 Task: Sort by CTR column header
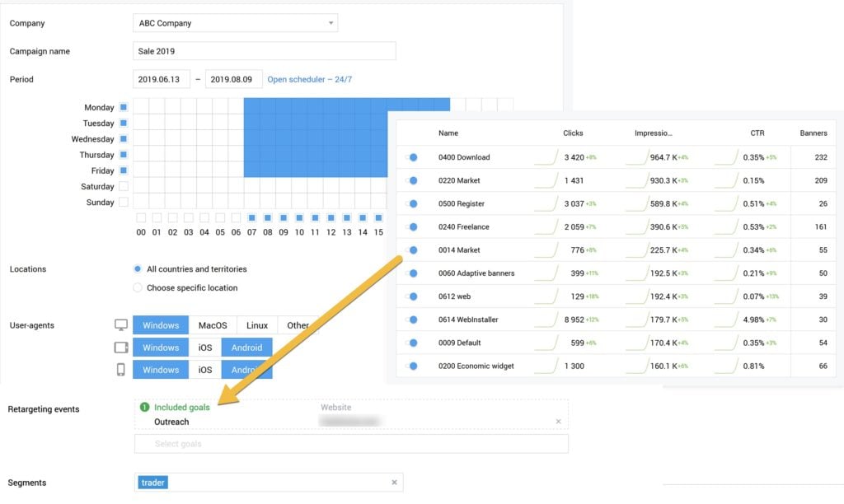[x=757, y=133]
